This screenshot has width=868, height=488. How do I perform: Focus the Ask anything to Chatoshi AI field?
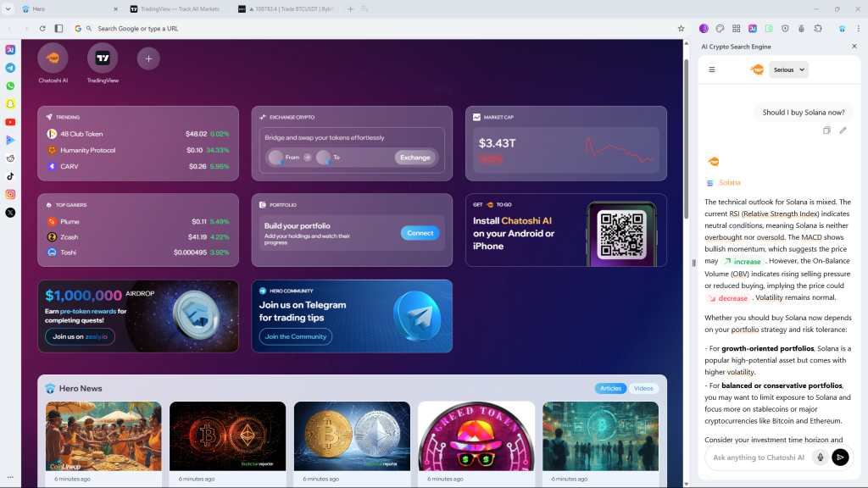tap(759, 457)
